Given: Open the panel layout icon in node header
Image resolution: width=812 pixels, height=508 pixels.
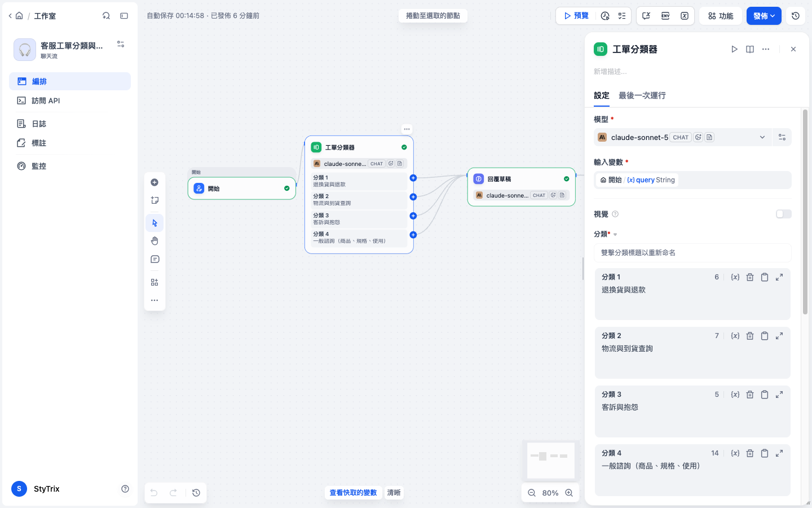Looking at the screenshot, I should 750,49.
